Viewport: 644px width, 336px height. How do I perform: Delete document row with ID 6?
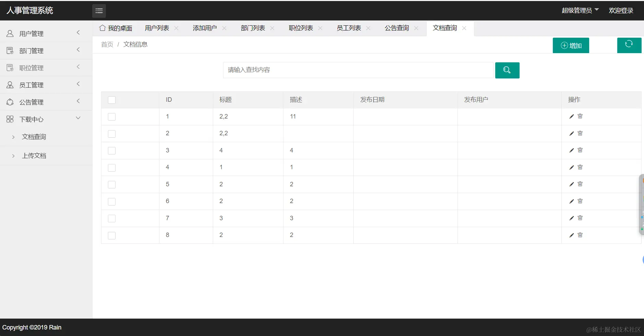pos(580,201)
